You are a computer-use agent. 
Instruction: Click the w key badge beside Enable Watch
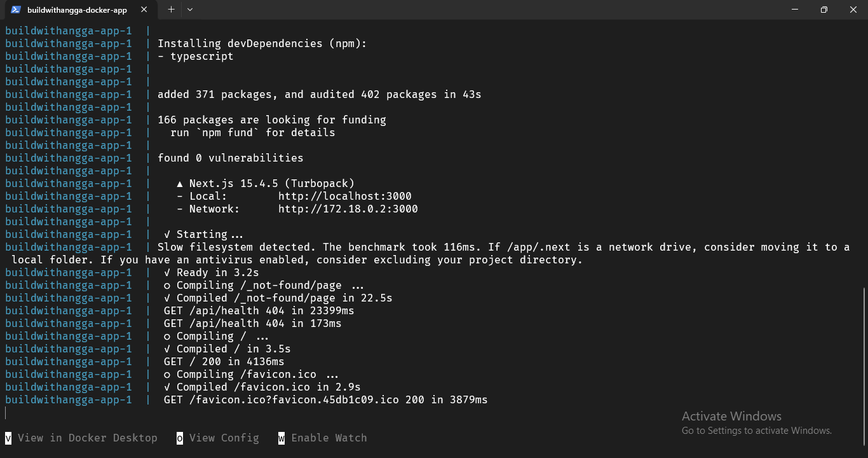point(281,438)
